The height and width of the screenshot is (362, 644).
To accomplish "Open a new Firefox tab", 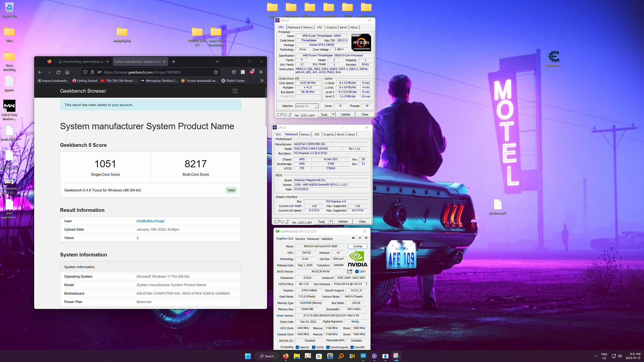I will coord(174,62).
